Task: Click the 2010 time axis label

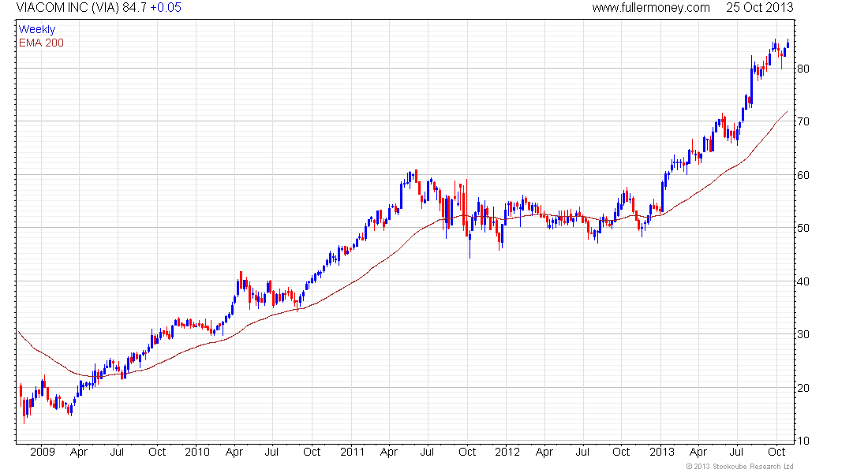Action: coord(197,452)
